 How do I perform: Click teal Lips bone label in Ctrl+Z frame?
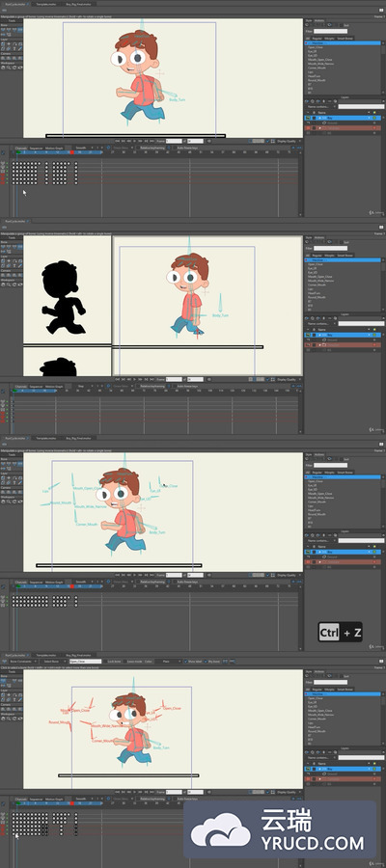point(46,491)
